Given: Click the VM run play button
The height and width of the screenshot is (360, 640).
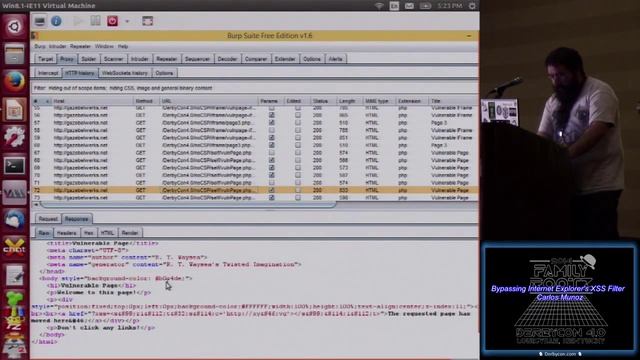Looking at the screenshot, I should pyautogui.click(x=78, y=21).
